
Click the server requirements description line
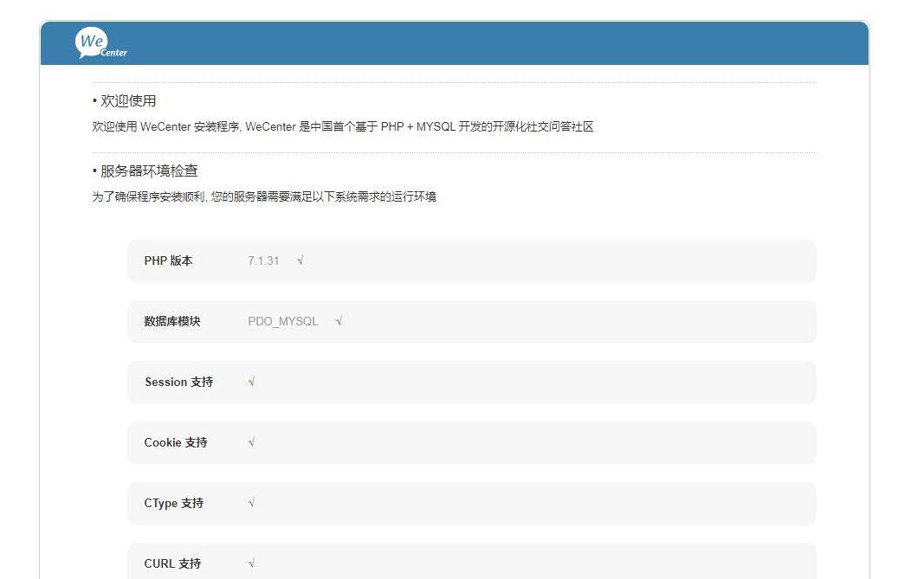(x=264, y=196)
